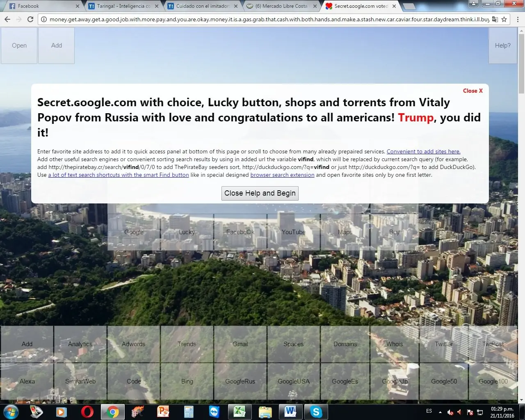This screenshot has height=420, width=525.
Task: Switch to Mercado Libre Costa tab
Action: click(x=281, y=6)
